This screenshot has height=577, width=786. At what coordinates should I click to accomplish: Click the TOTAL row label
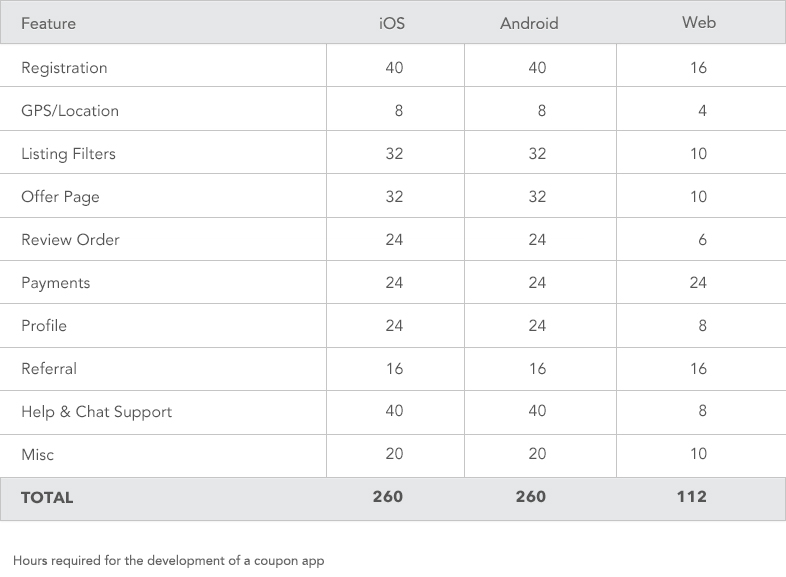click(x=47, y=497)
